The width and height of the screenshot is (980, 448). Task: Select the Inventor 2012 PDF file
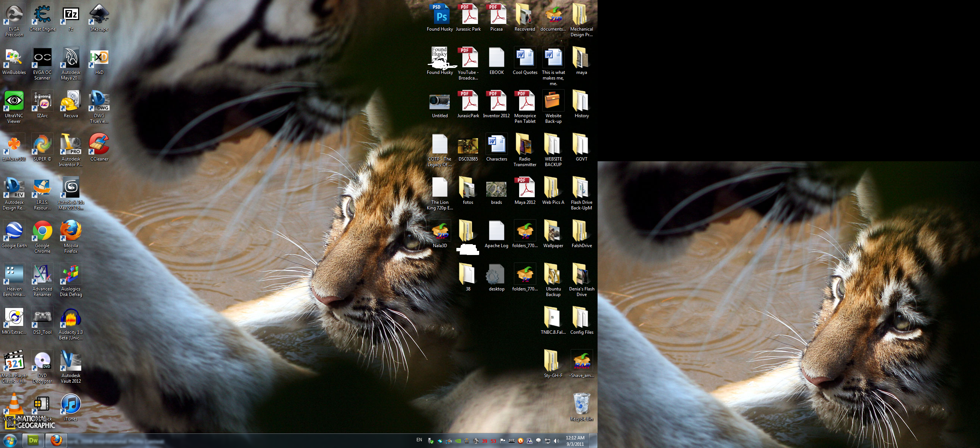(496, 102)
